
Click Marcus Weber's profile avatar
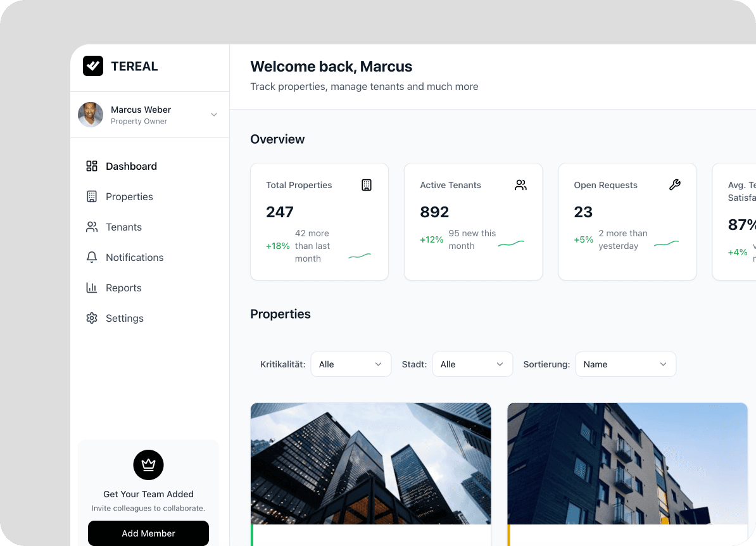pos(91,115)
